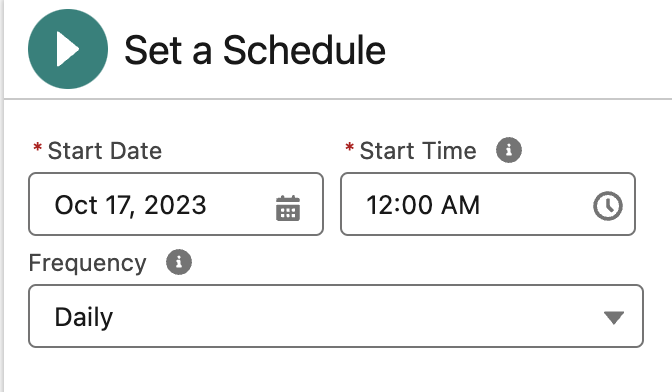The image size is (672, 392).
Task: Focus the Start Time input field
Action: 488,204
